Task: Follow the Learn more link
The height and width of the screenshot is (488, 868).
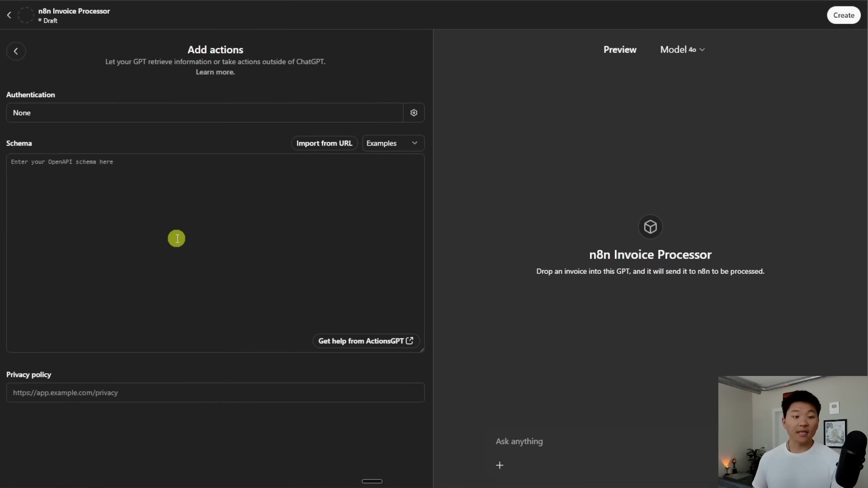Action: pos(215,72)
